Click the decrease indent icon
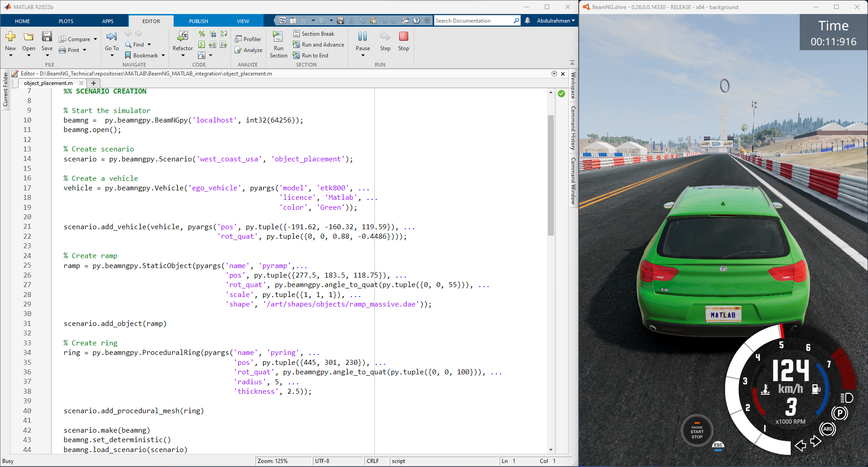This screenshot has height=467, width=868. 223,44
